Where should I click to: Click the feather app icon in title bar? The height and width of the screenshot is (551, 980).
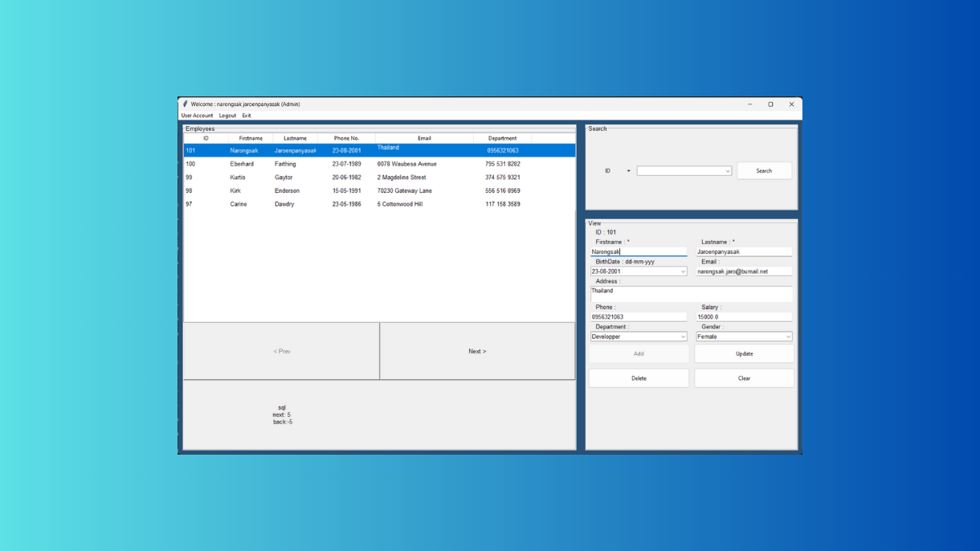[x=185, y=104]
